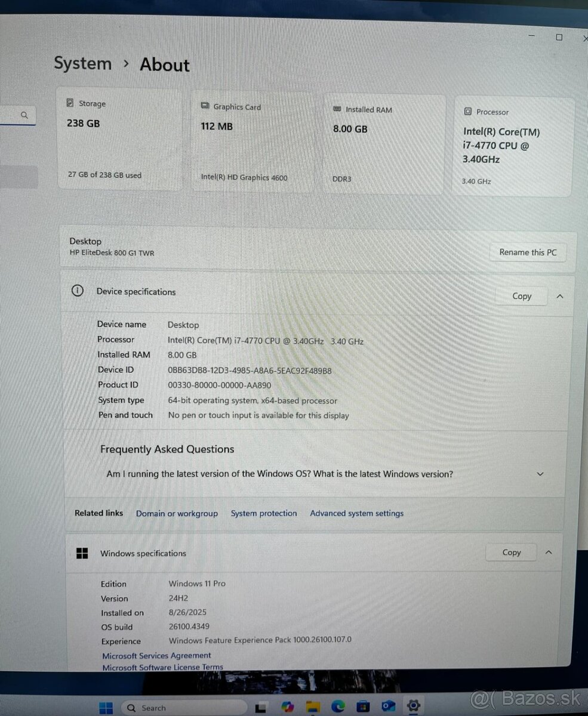Open Microsoft Services Agreement
Image resolution: width=588 pixels, height=716 pixels.
pyautogui.click(x=156, y=655)
